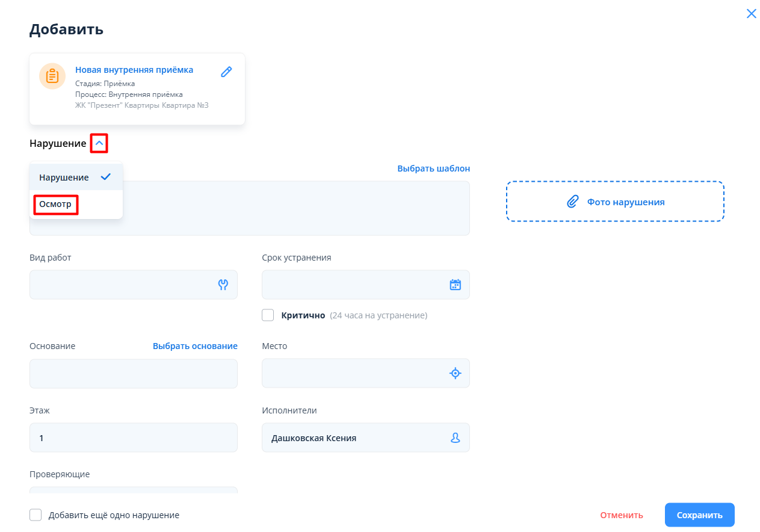Click the person icon in Исполнители field
760x532 pixels.
point(456,438)
